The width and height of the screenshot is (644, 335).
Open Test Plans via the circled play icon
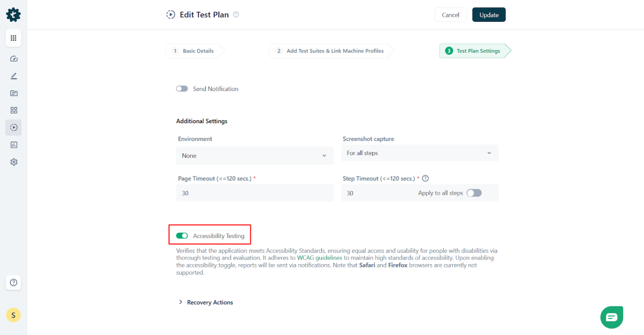tap(13, 127)
